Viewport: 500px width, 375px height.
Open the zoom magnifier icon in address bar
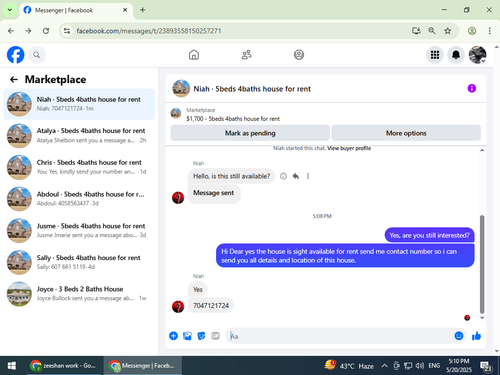click(432, 31)
